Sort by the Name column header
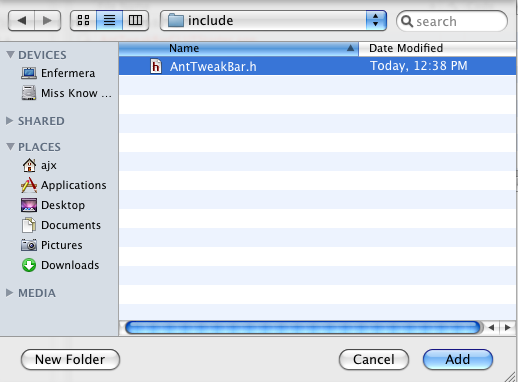518x382 pixels. click(x=239, y=49)
